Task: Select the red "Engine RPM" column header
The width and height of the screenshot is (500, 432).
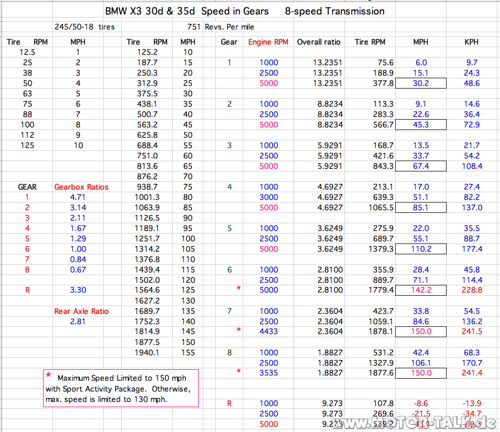Action: tap(268, 42)
